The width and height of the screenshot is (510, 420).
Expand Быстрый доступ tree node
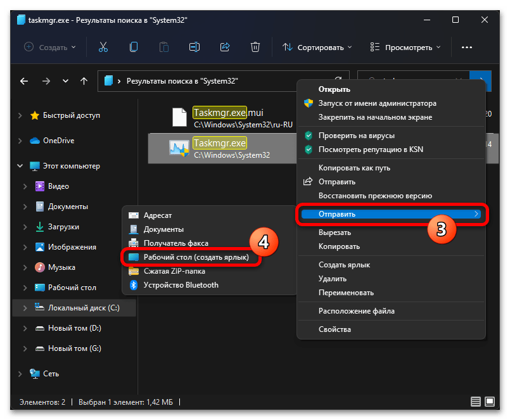(x=20, y=115)
